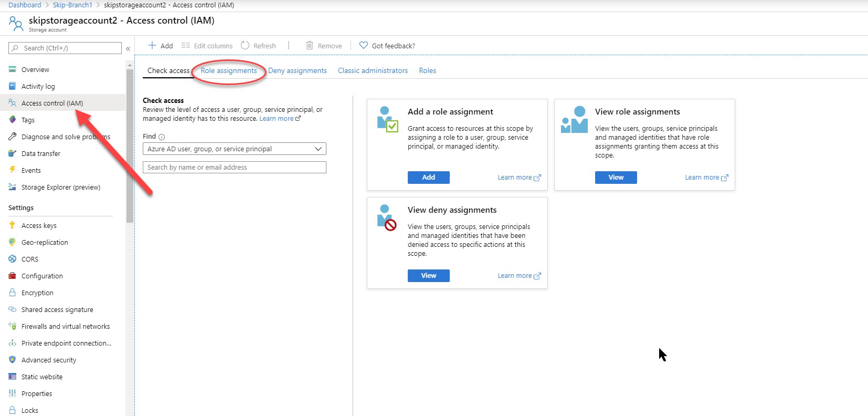
Task: Click View in View role assignments card
Action: point(616,178)
